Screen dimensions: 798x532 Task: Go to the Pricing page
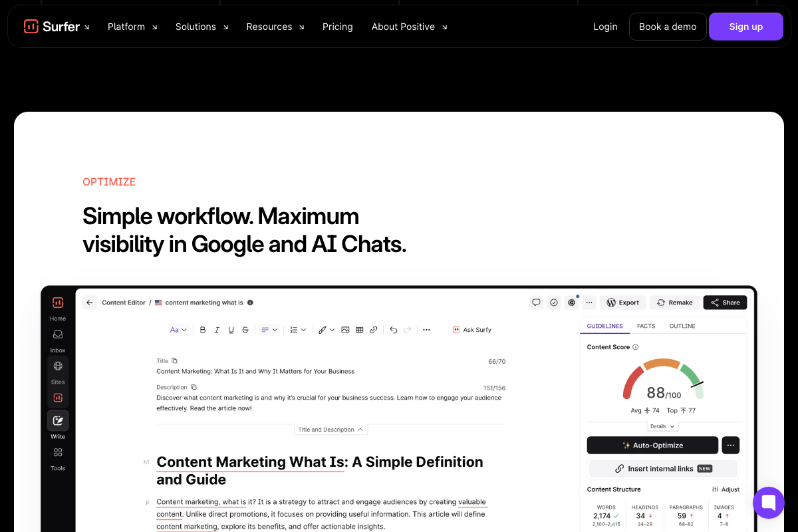coord(338,27)
